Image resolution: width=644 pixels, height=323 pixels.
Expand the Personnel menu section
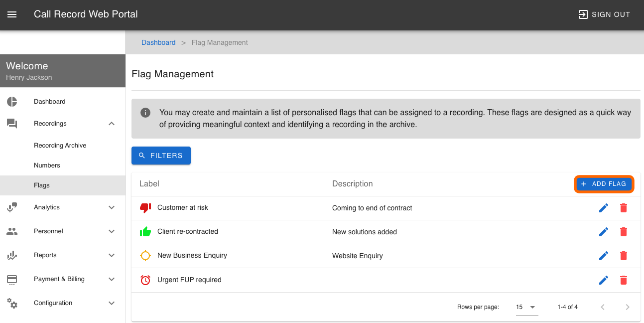pyautogui.click(x=112, y=231)
